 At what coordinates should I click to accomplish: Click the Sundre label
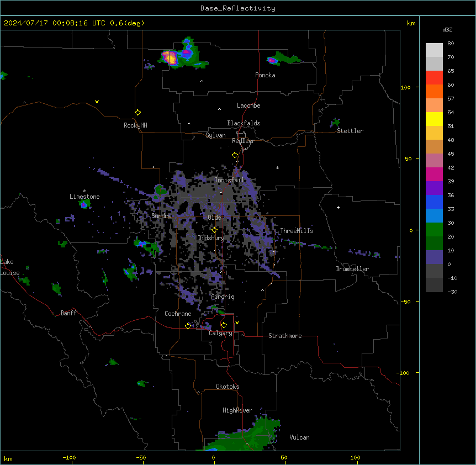pos(161,216)
